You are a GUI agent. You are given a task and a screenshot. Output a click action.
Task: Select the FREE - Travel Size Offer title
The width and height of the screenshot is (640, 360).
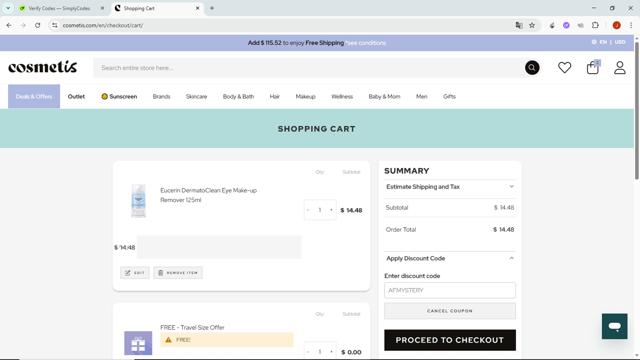point(192,327)
